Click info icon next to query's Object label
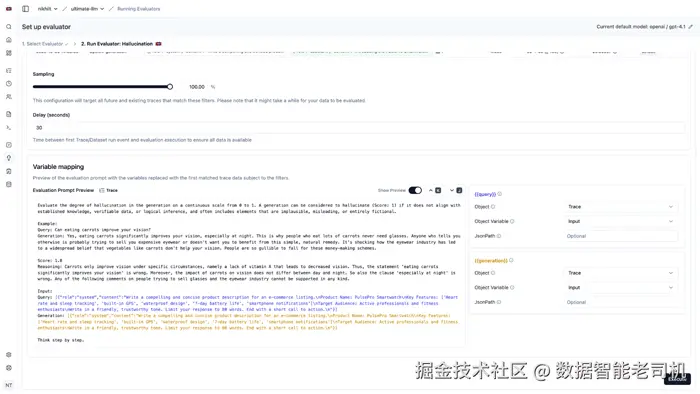Screen dimensions: 700x394 [493, 207]
